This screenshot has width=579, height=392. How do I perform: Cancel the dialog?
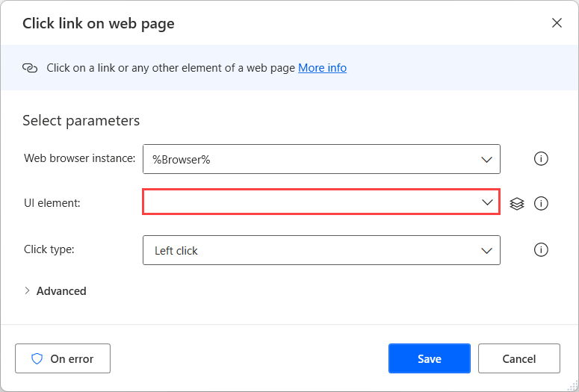click(518, 359)
